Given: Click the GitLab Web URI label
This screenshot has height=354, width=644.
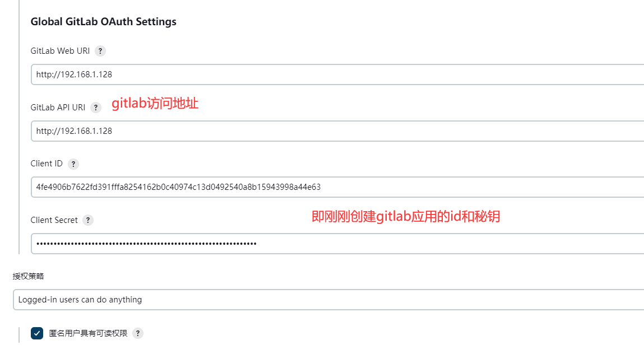Looking at the screenshot, I should click(x=60, y=51).
